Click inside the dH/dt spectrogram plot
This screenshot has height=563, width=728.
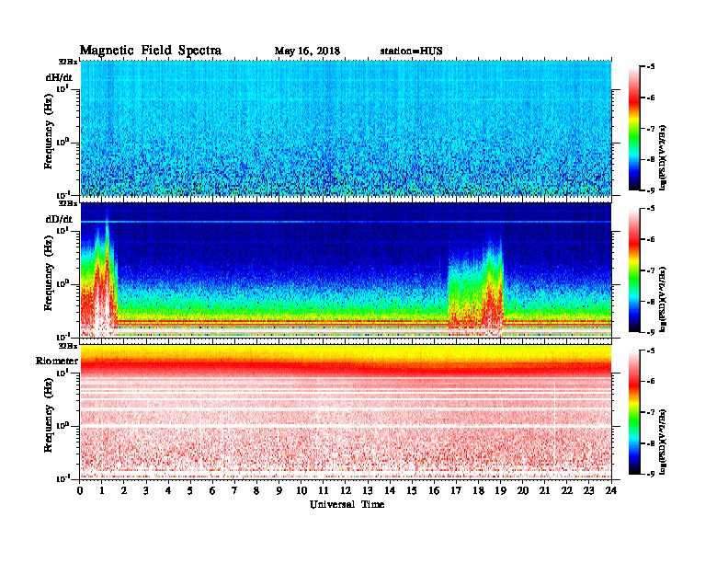coord(346,128)
